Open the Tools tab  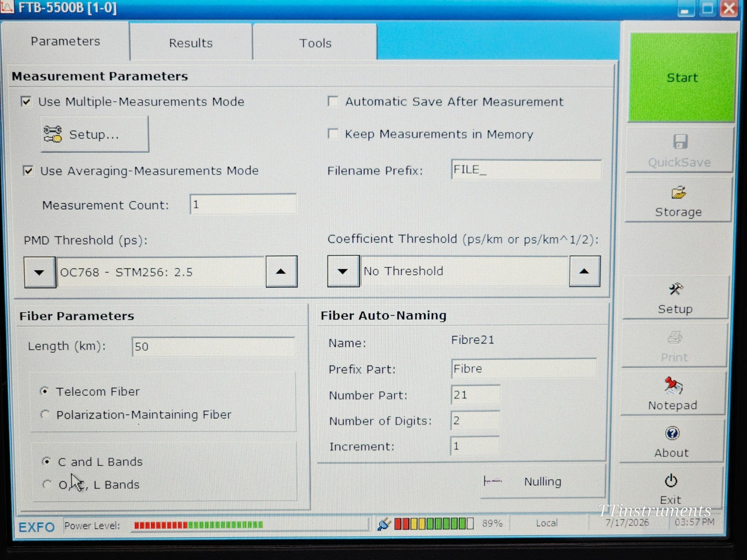[x=315, y=43]
